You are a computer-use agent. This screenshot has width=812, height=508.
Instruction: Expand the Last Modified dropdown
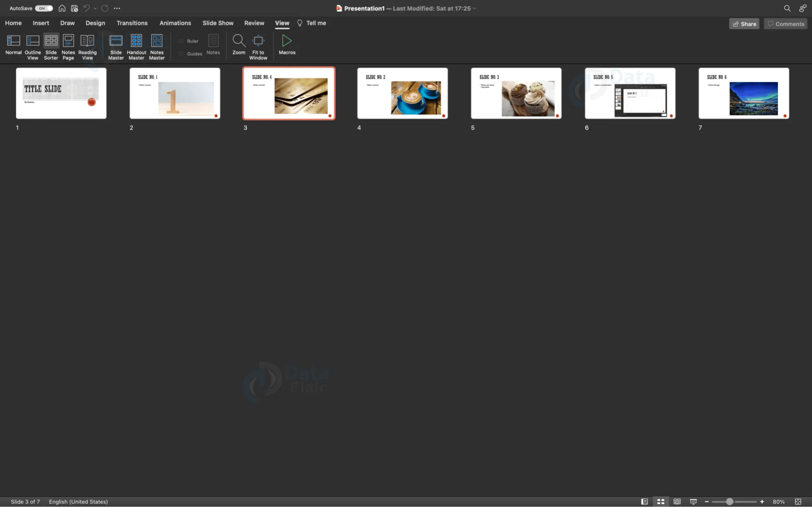coord(474,8)
